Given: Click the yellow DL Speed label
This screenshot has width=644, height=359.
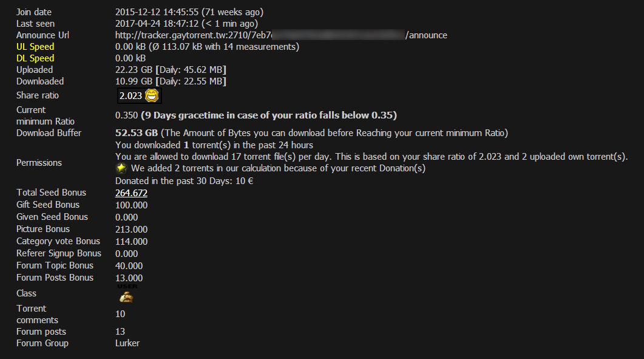Looking at the screenshot, I should click(35, 58).
